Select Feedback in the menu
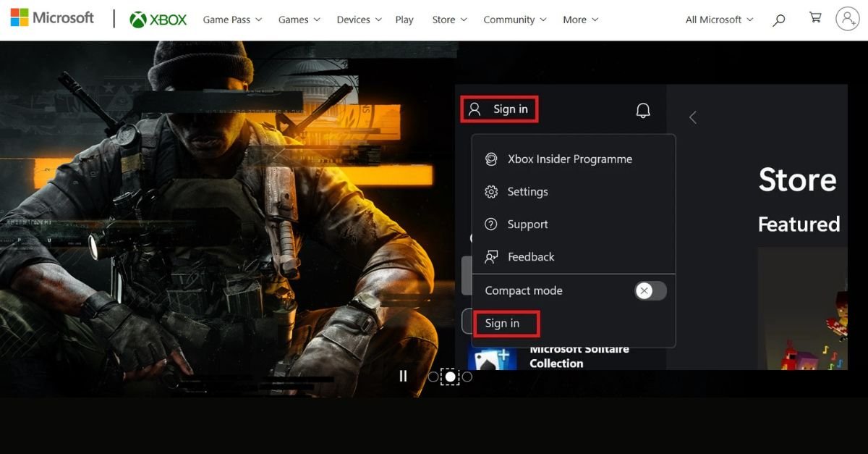Screen dimensions: 868x454 coord(530,257)
